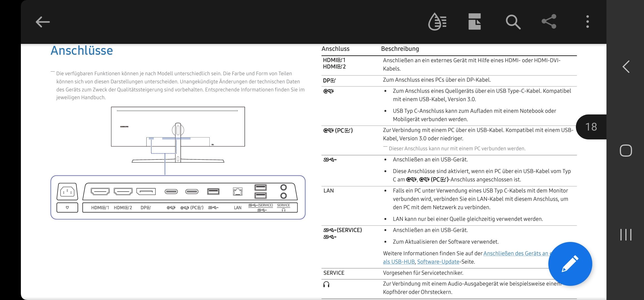
Task: Select the text-reflow droplet icon
Action: pos(437,22)
